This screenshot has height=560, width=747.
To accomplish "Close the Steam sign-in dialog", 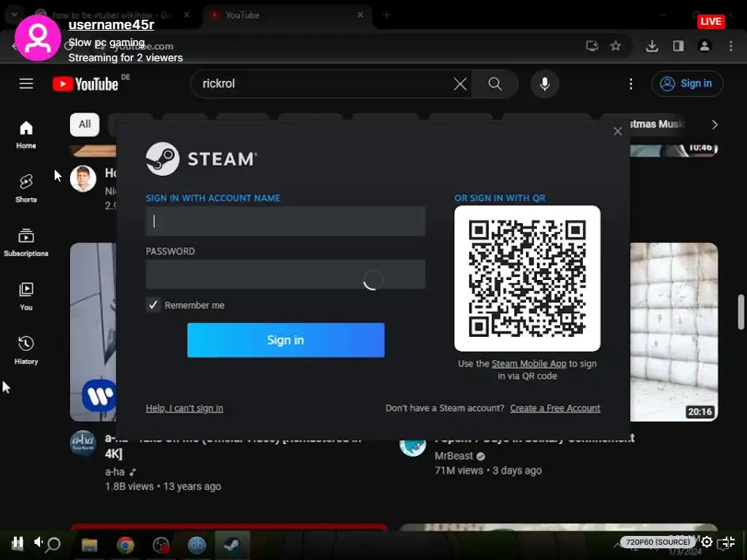I will pyautogui.click(x=617, y=131).
